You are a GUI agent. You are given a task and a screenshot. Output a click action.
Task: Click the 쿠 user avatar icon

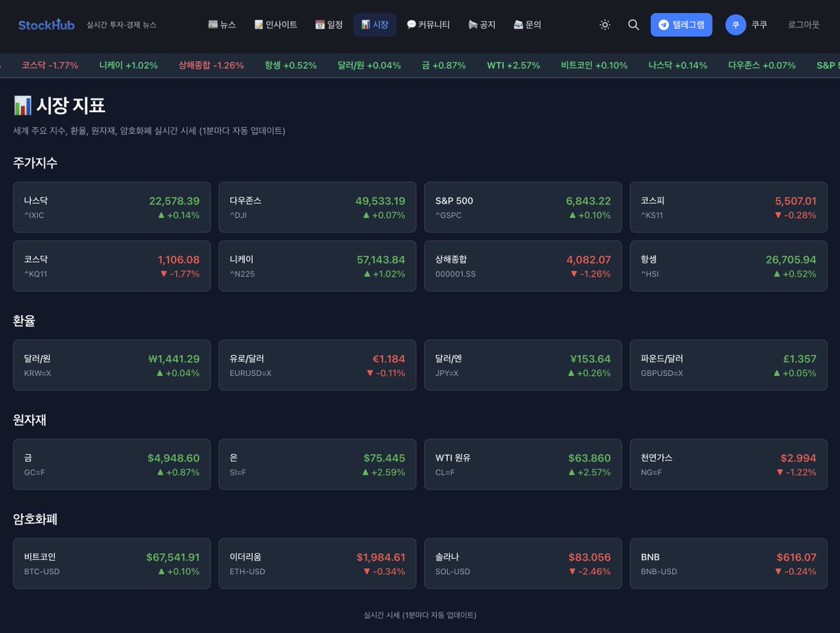pos(736,25)
